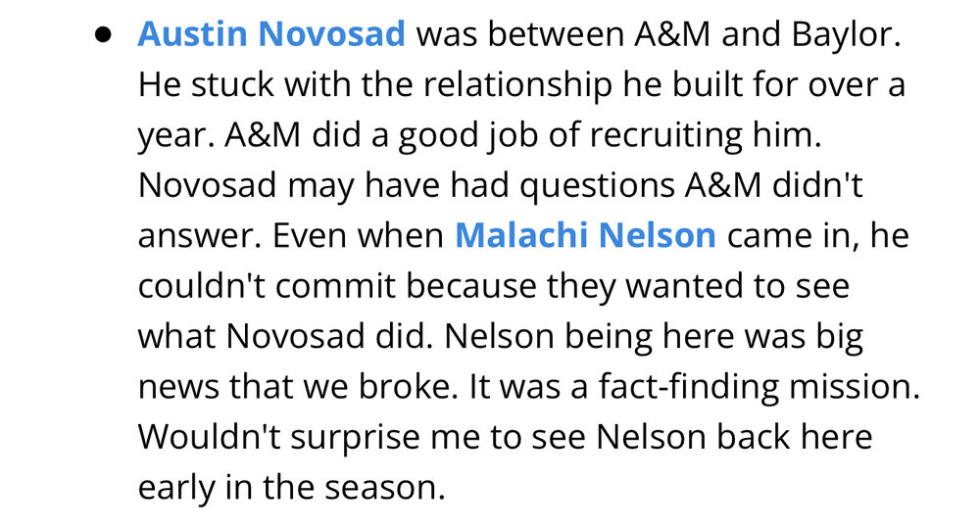Click the word "answer." starting fifth line
The image size is (980, 531).
pyautogui.click(x=200, y=236)
